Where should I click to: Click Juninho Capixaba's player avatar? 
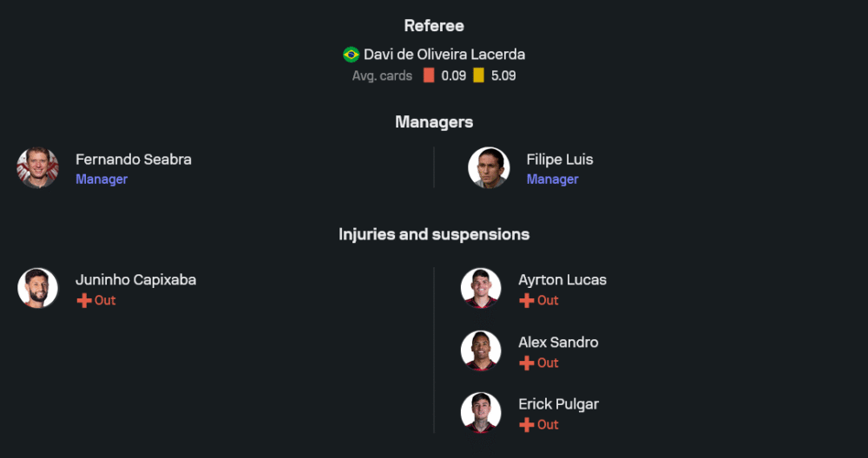[37, 288]
